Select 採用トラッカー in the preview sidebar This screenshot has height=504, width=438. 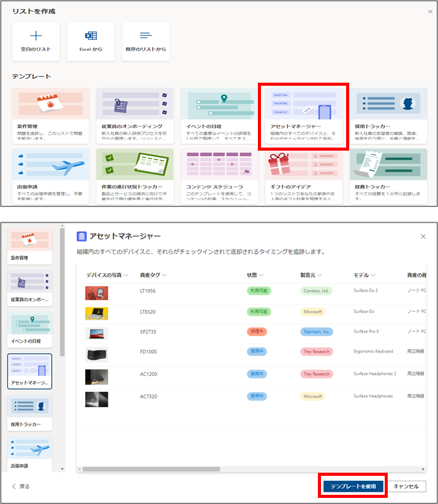29,413
